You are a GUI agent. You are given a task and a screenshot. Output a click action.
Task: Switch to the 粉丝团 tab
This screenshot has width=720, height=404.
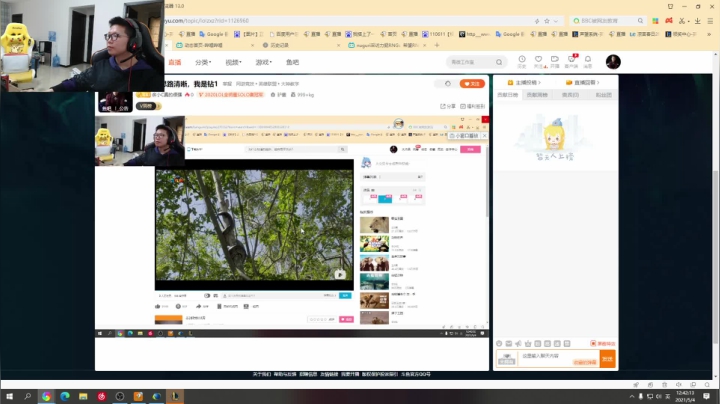603,95
